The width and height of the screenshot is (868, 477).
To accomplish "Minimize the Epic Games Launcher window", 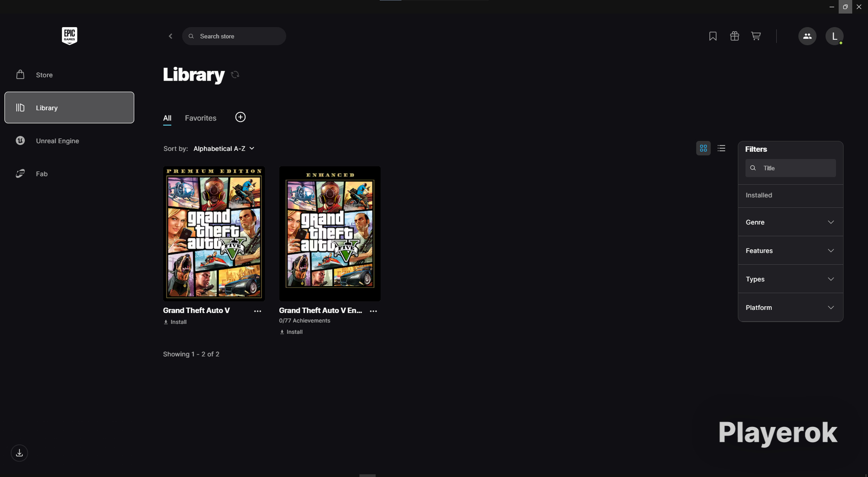I will pyautogui.click(x=832, y=7).
